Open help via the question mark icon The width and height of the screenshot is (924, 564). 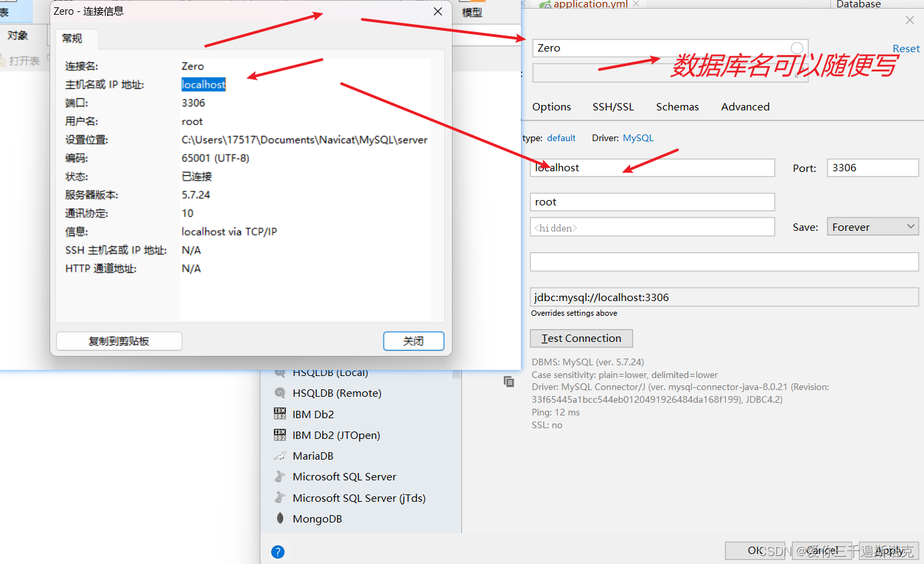click(278, 551)
